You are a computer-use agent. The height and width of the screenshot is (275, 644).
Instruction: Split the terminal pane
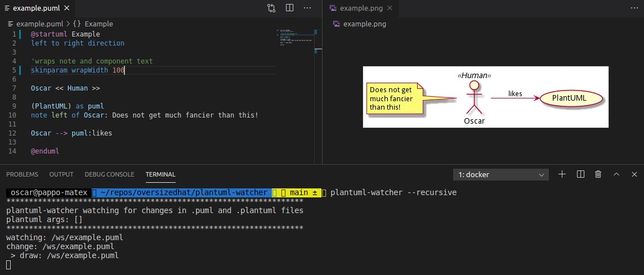point(580,174)
